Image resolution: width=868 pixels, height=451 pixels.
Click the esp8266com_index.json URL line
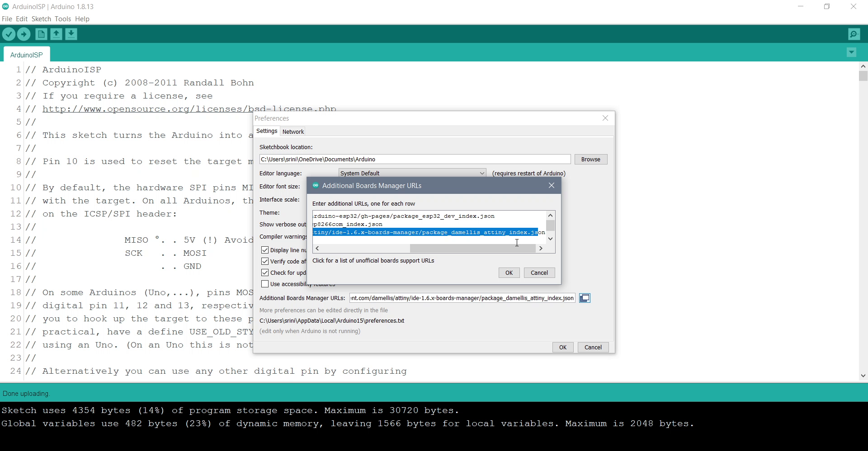click(348, 224)
